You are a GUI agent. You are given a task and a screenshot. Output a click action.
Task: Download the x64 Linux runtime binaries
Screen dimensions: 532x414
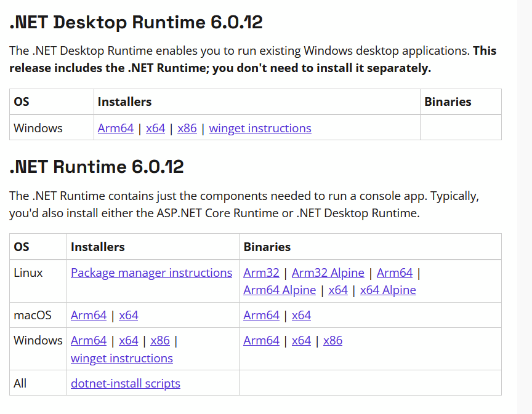click(338, 290)
